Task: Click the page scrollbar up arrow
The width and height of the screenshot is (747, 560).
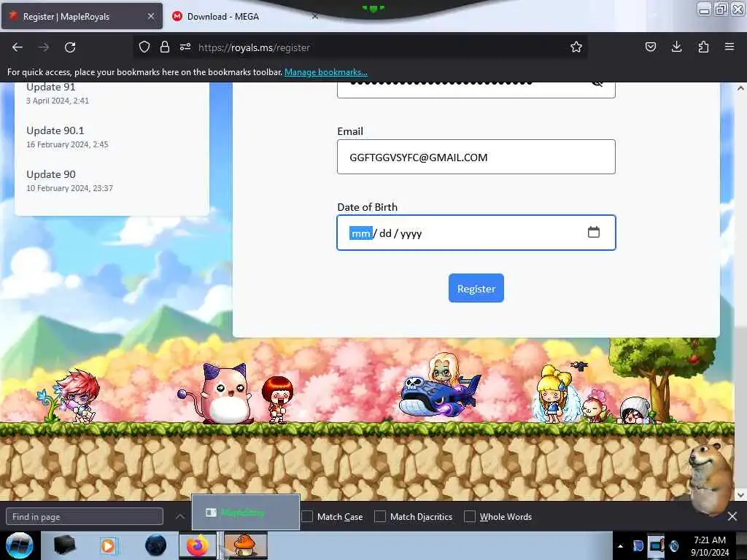Action: pyautogui.click(x=740, y=88)
